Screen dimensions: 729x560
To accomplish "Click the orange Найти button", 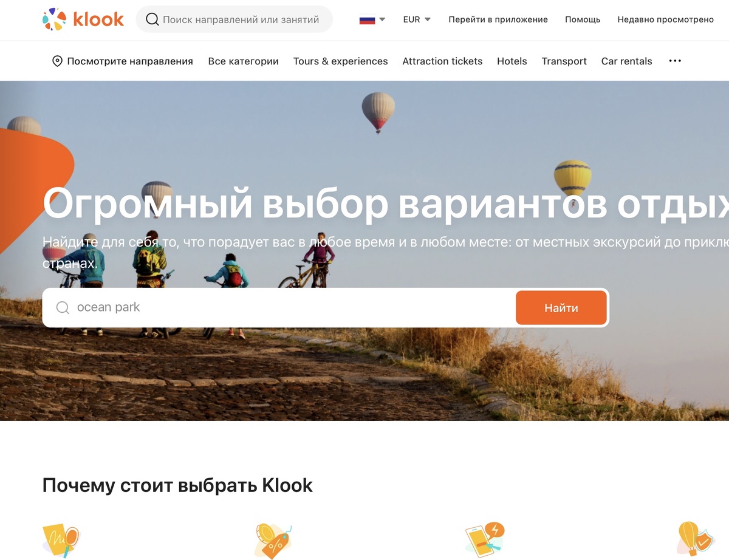I will pyautogui.click(x=561, y=308).
